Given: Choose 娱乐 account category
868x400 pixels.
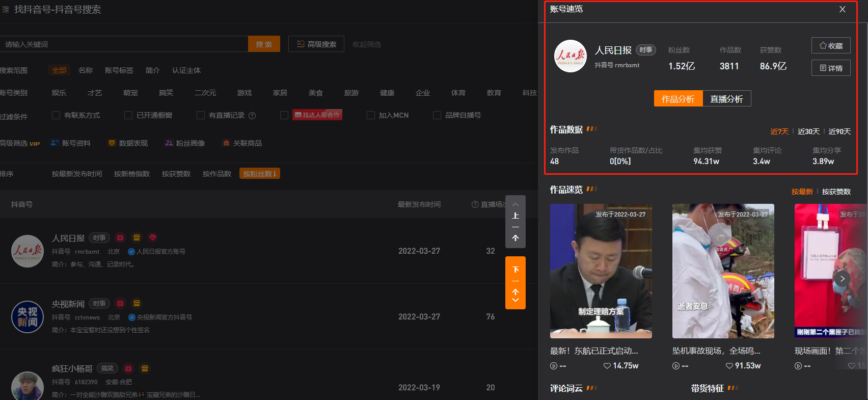Looking at the screenshot, I should (x=59, y=93).
